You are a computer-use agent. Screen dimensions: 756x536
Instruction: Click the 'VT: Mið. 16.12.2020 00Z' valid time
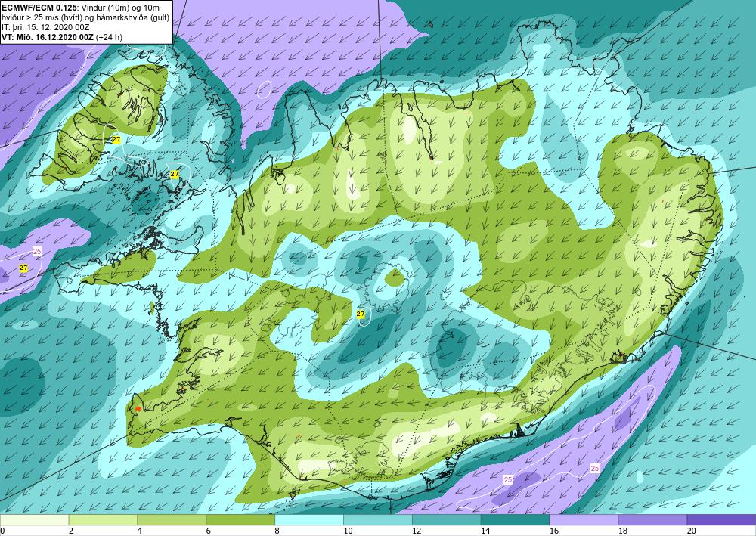click(48, 37)
